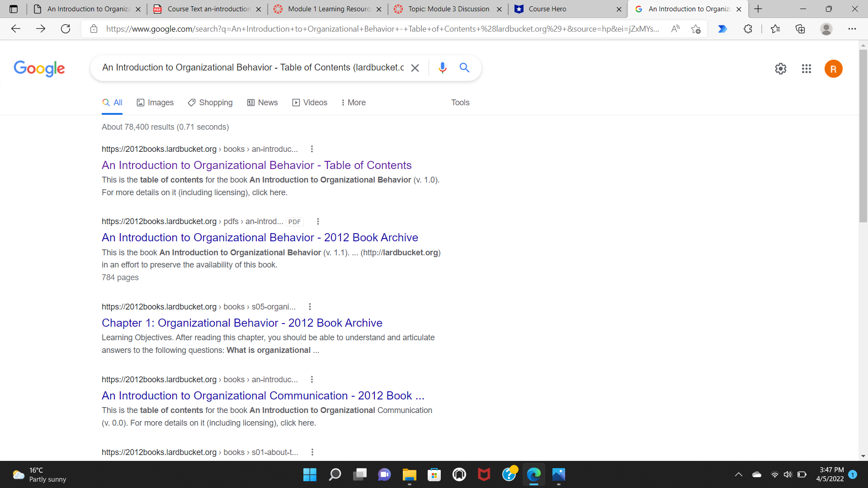Open Microsoft Store from taskbar
The height and width of the screenshot is (488, 868).
click(x=434, y=474)
